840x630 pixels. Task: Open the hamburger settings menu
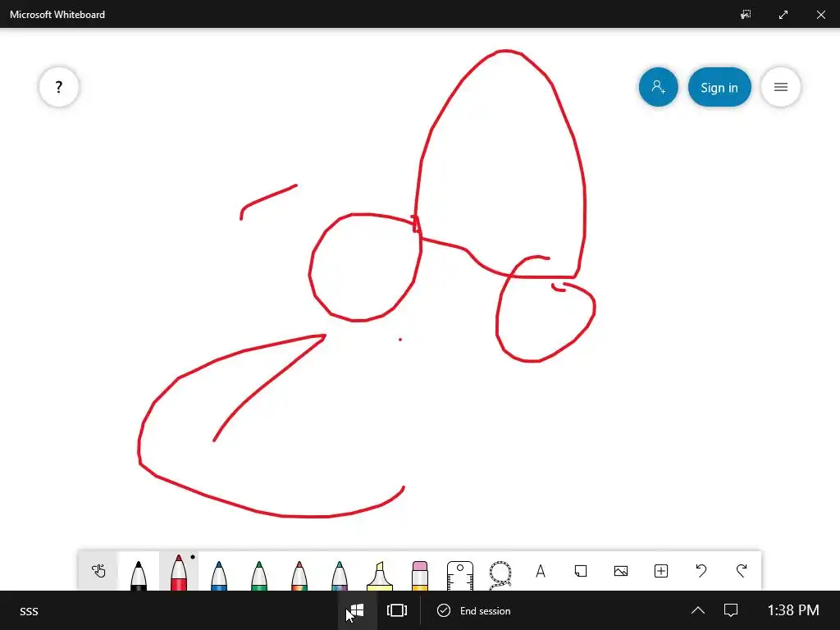pyautogui.click(x=781, y=87)
